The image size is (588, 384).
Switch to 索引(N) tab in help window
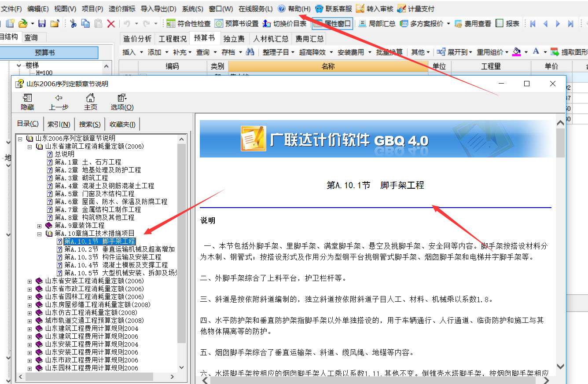point(59,124)
